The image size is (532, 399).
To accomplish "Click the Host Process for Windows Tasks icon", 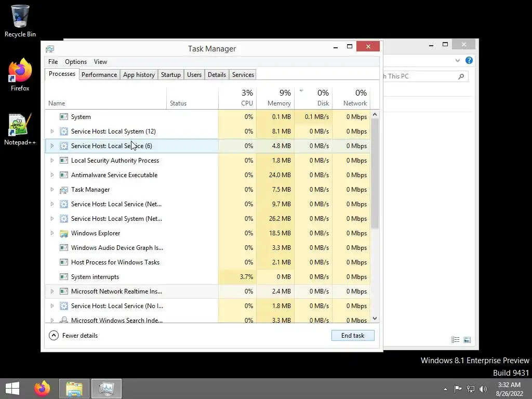I will [x=63, y=262].
